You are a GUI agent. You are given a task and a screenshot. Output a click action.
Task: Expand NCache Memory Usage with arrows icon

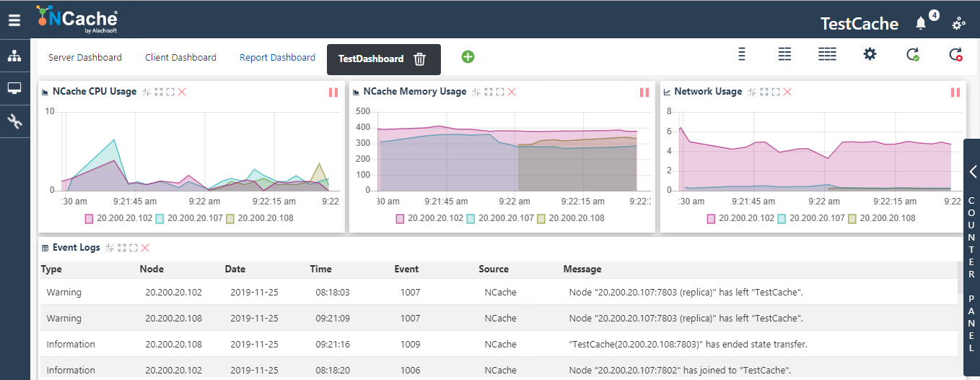pos(489,92)
